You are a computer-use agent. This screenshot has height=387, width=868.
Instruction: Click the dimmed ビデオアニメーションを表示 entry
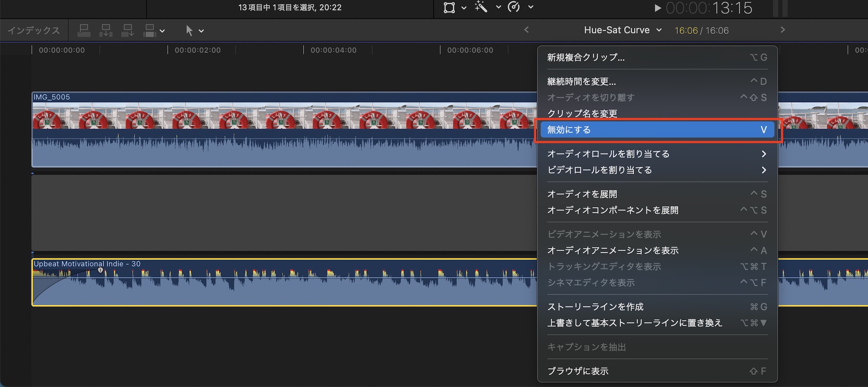[657, 235]
